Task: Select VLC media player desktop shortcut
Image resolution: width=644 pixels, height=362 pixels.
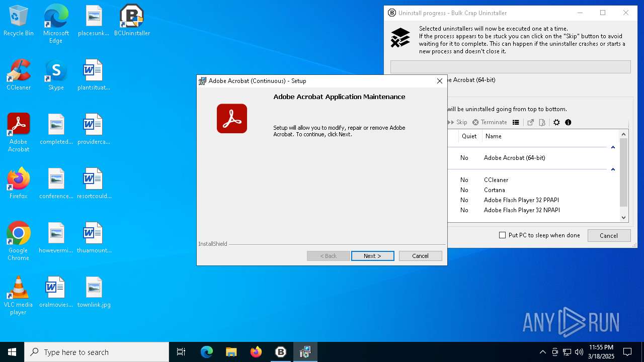Action: [19, 296]
